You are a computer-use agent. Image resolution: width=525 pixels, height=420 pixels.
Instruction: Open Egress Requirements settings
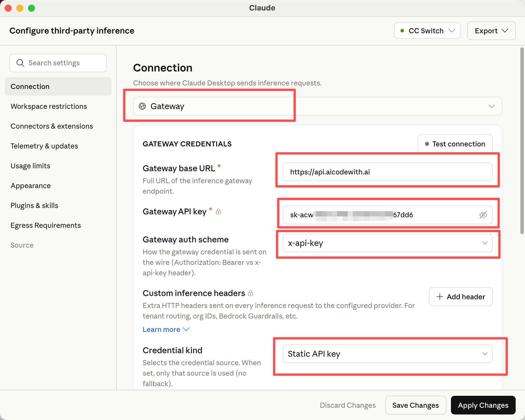(58, 225)
